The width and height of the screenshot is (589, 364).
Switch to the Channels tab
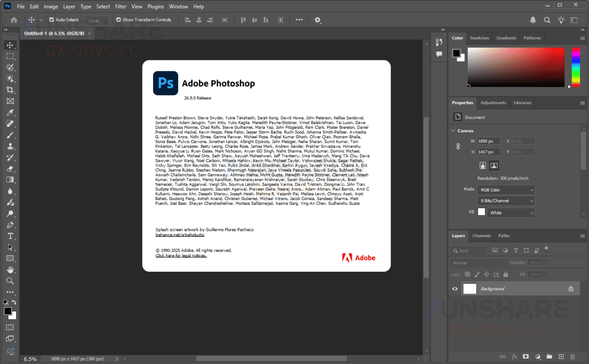tap(481, 236)
